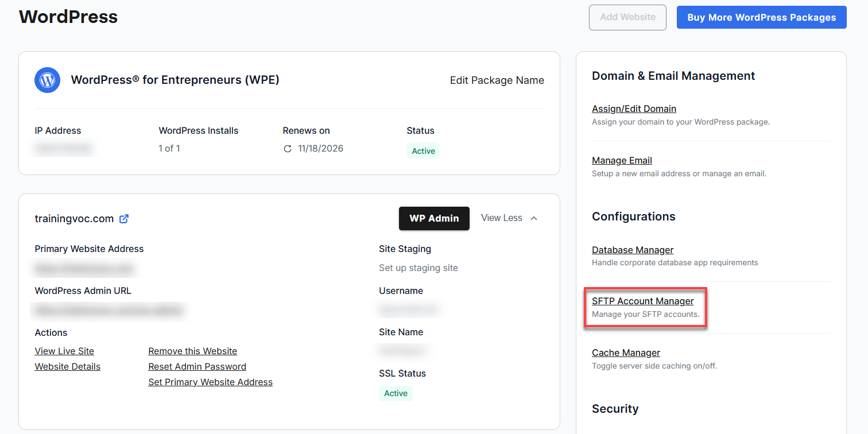Click Set up staging site text
The image size is (868, 434).
[x=418, y=268]
